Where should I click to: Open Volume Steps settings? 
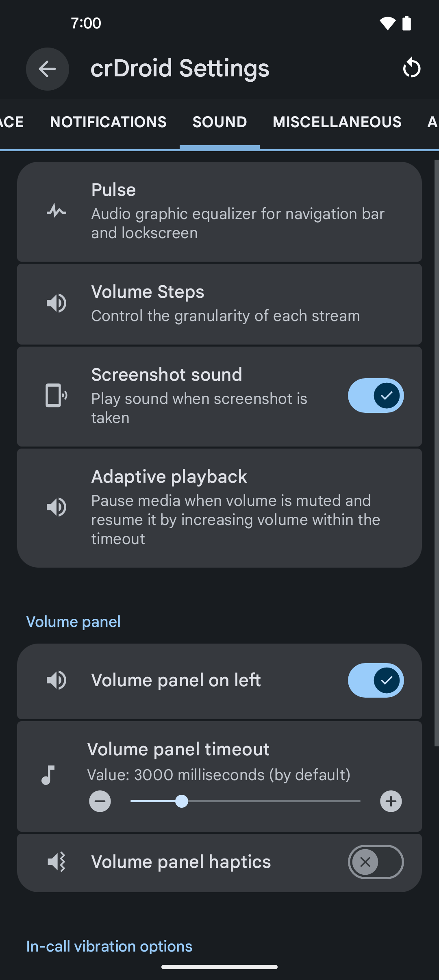pyautogui.click(x=219, y=304)
